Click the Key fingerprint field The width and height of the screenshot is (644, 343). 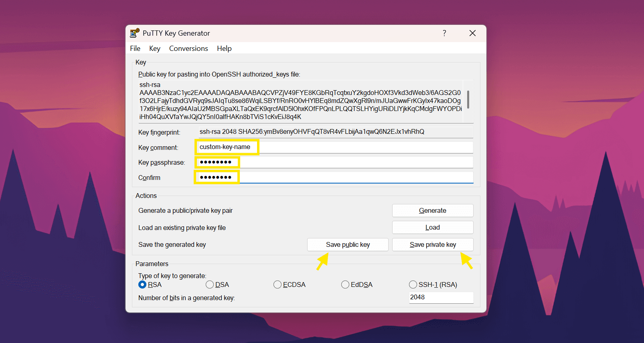(x=336, y=132)
